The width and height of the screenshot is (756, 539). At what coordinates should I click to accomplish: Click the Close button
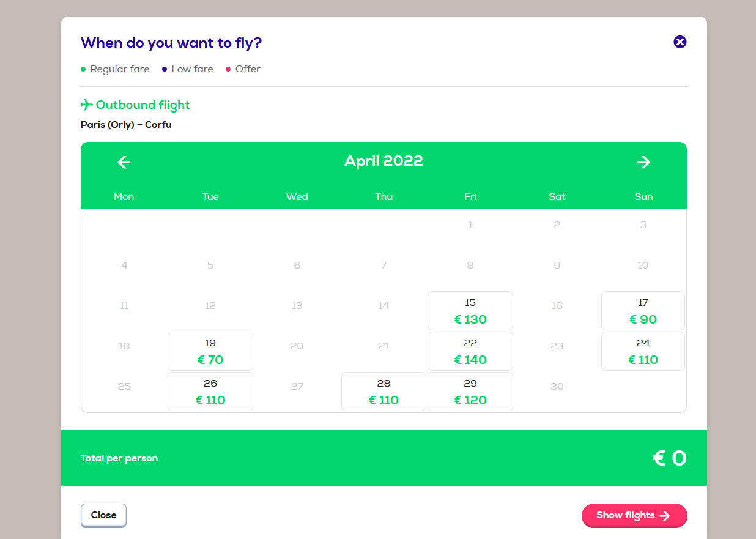(x=103, y=515)
